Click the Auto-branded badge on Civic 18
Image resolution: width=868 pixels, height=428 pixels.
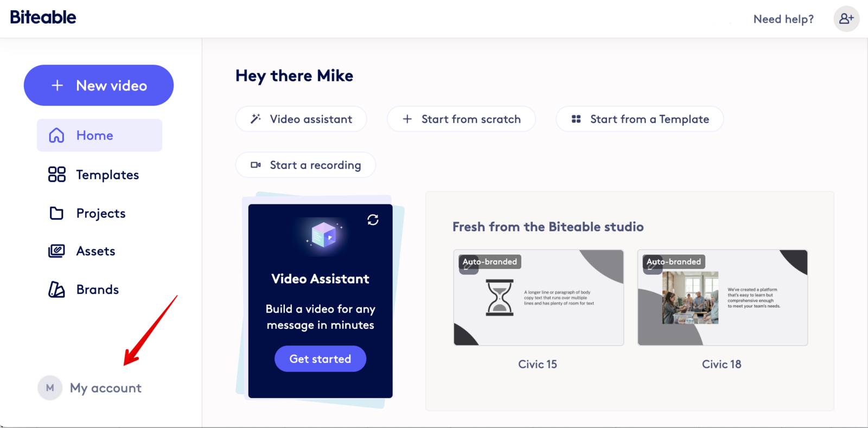(x=674, y=261)
